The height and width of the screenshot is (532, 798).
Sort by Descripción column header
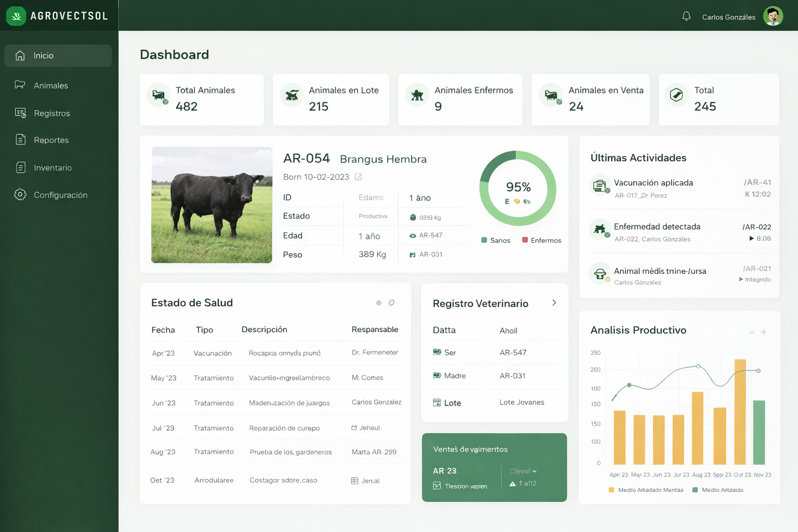264,329
